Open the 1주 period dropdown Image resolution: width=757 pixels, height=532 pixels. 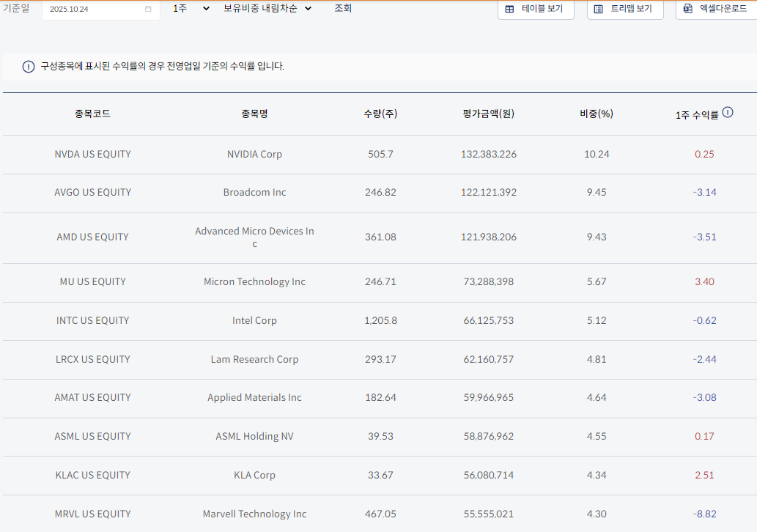click(x=191, y=8)
